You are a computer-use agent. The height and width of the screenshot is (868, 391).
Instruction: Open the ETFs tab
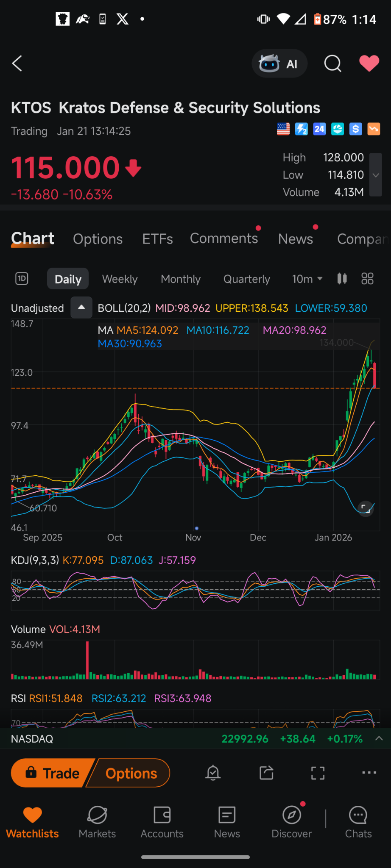[x=158, y=239]
